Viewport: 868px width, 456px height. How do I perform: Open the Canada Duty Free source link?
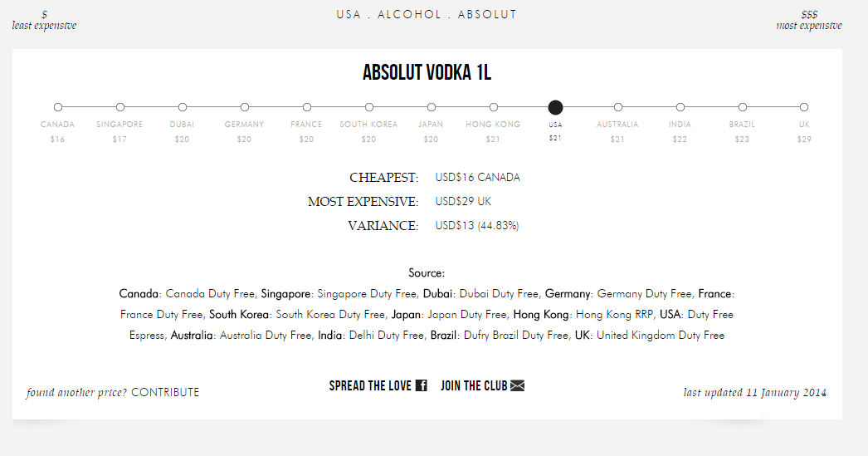point(210,293)
